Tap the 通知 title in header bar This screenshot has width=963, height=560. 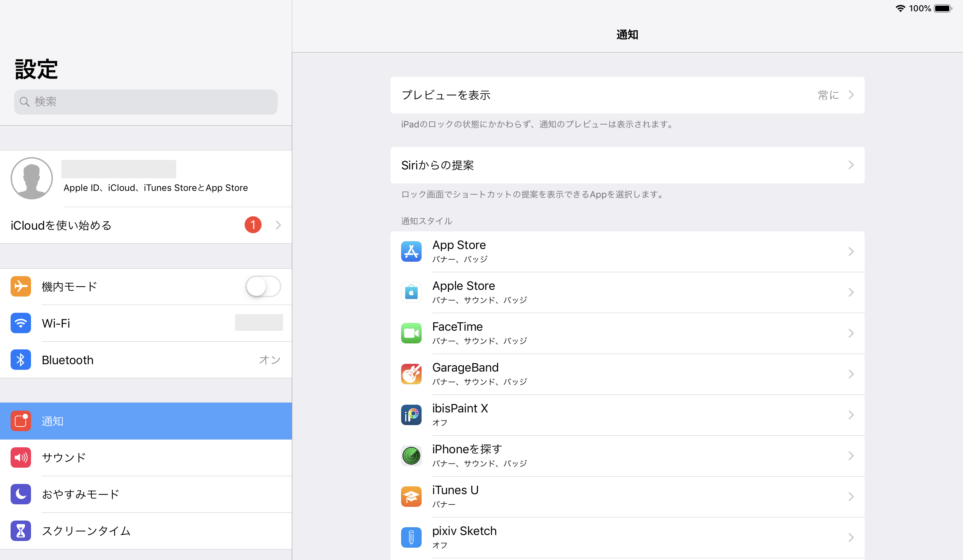tap(627, 35)
